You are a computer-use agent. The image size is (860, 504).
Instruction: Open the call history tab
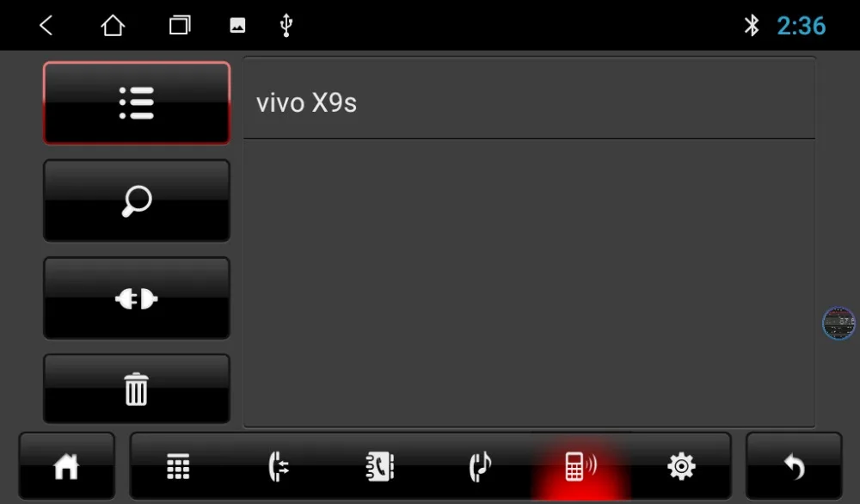279,467
